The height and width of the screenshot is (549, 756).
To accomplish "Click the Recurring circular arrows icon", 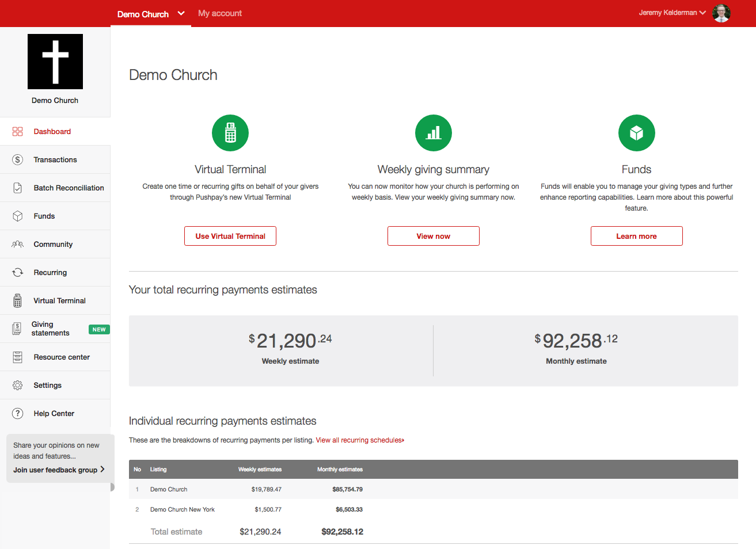I will point(17,272).
